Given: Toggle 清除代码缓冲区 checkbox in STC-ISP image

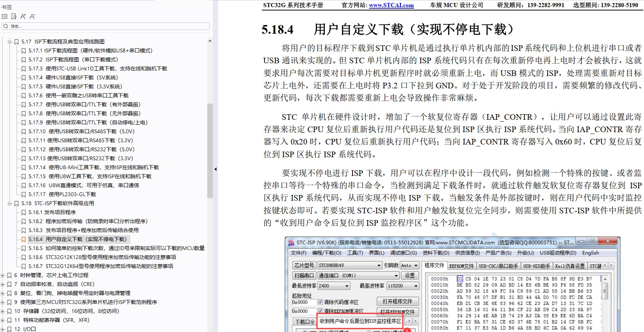Looking at the screenshot, I should tap(320, 302).
